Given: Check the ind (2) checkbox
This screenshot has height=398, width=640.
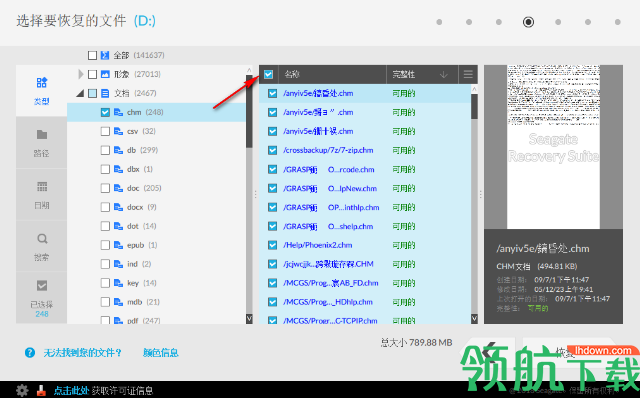Looking at the screenshot, I should [105, 264].
